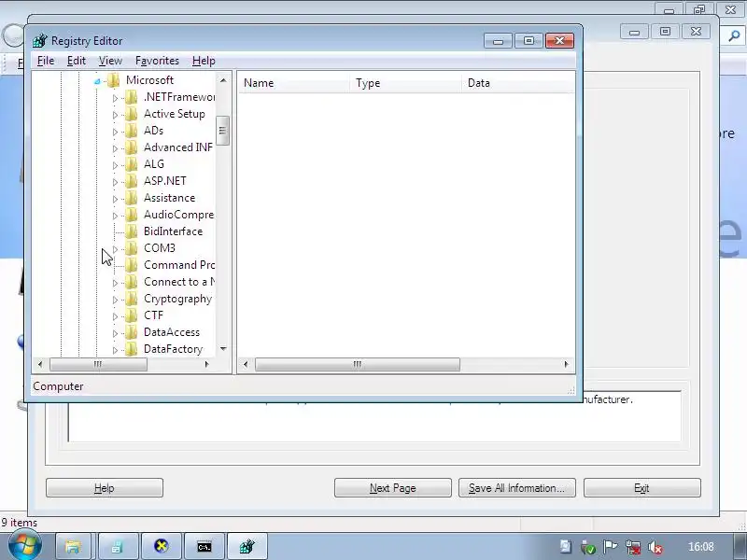Open the Favorites menu

point(157,61)
